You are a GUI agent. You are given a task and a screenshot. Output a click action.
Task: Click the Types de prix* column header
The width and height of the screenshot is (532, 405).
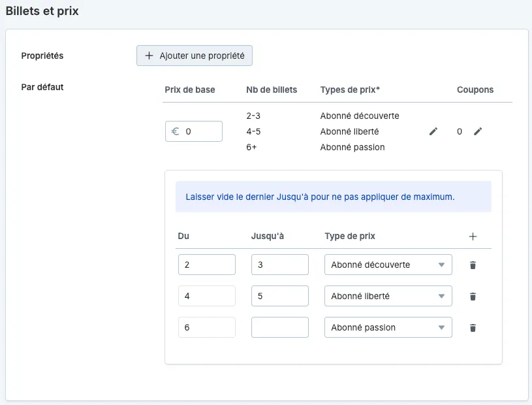pyautogui.click(x=350, y=89)
